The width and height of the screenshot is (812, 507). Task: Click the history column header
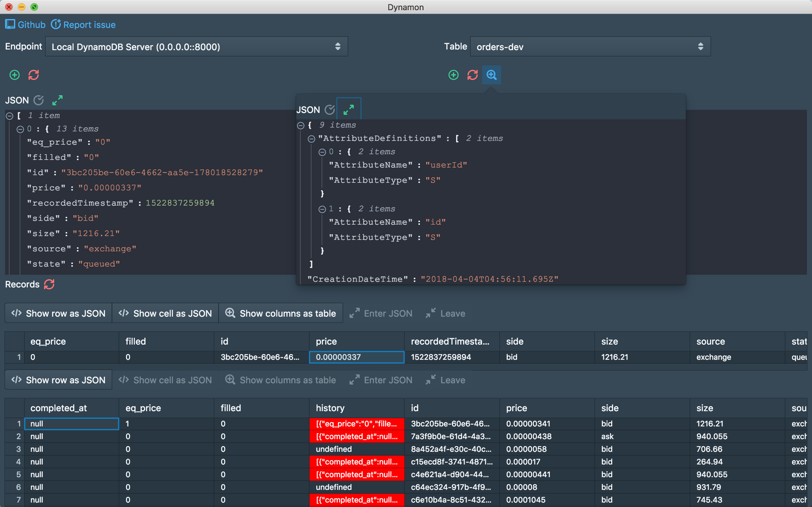[x=357, y=408]
